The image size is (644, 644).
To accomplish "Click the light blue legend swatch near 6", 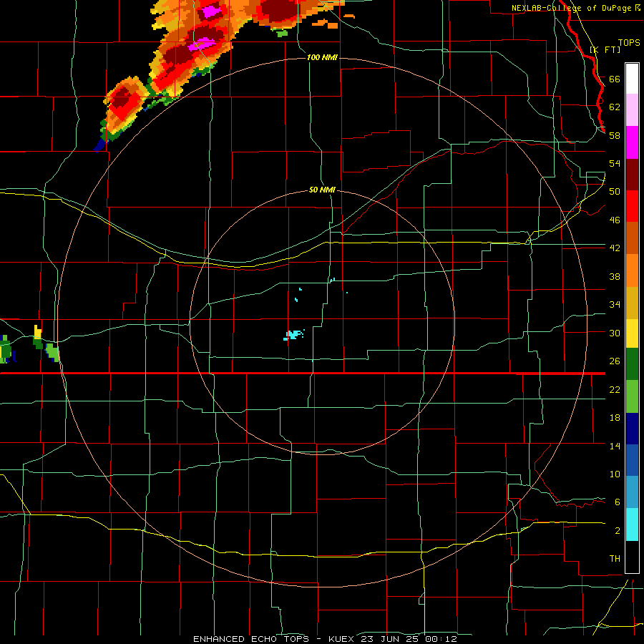I will click(x=632, y=492).
